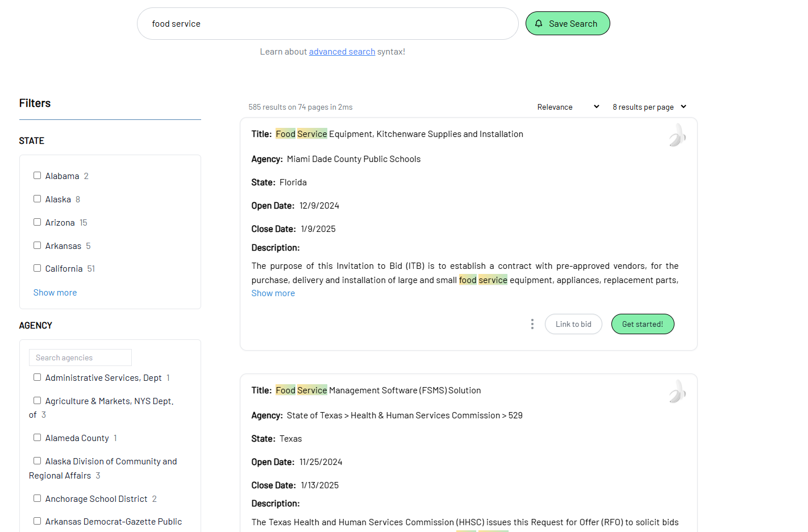Check the Arizona state filter

(37, 222)
